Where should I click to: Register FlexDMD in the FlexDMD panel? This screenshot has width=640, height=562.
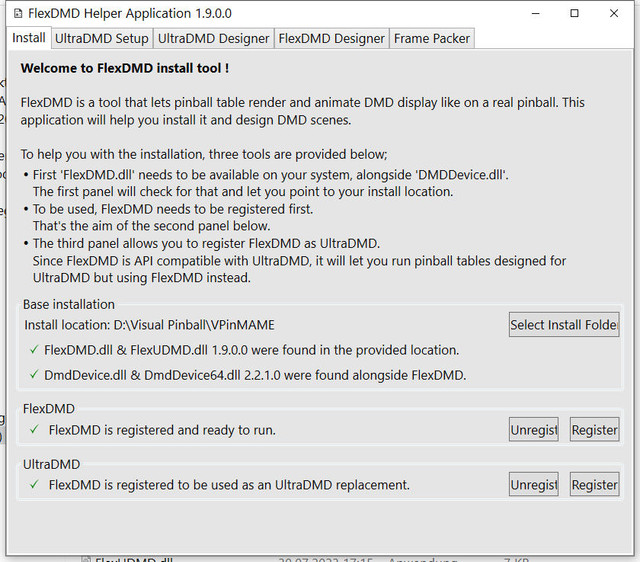point(594,429)
